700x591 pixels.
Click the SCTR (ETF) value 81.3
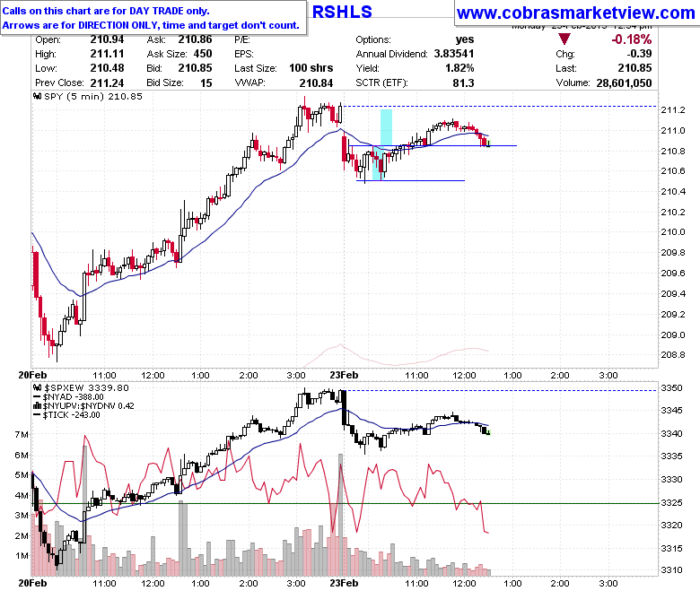(x=463, y=83)
